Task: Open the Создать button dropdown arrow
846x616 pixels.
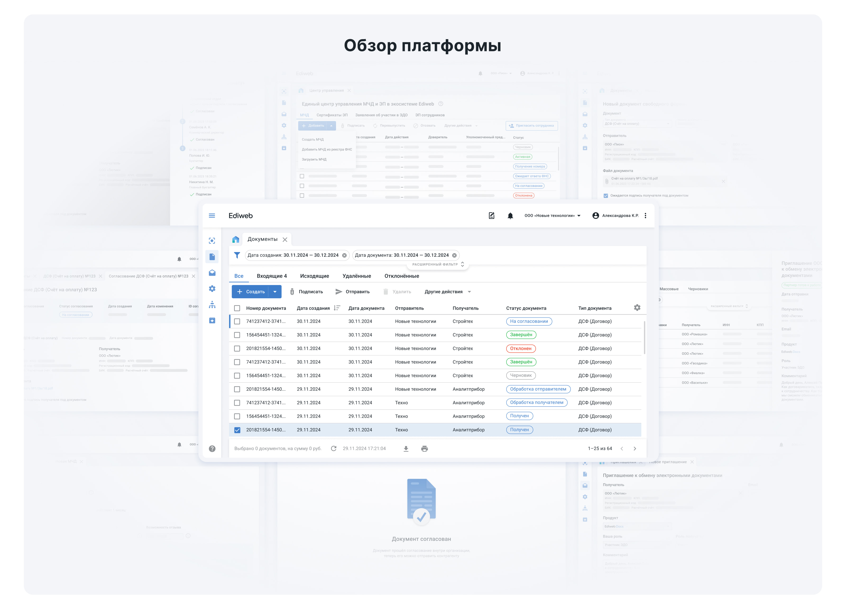Action: [x=275, y=292]
